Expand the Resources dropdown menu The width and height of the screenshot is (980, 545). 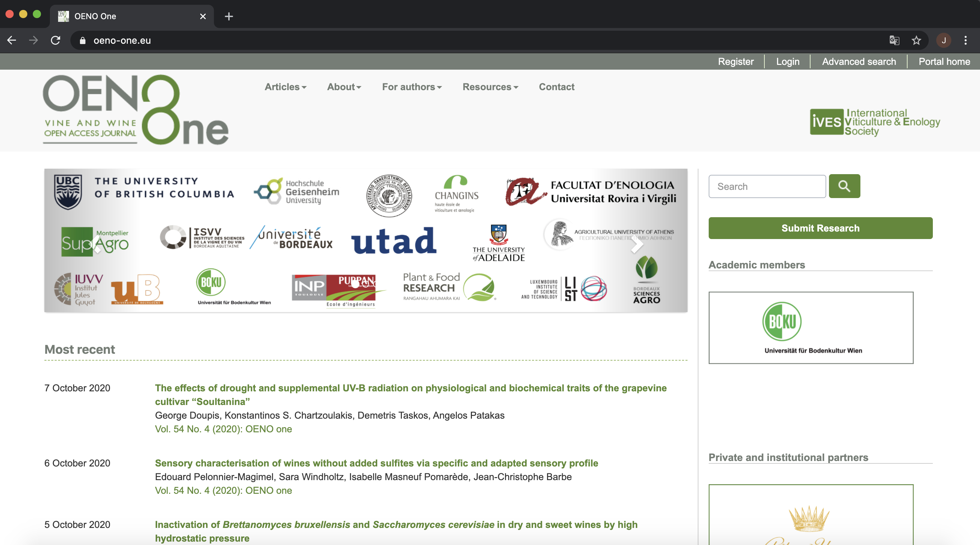pyautogui.click(x=490, y=87)
